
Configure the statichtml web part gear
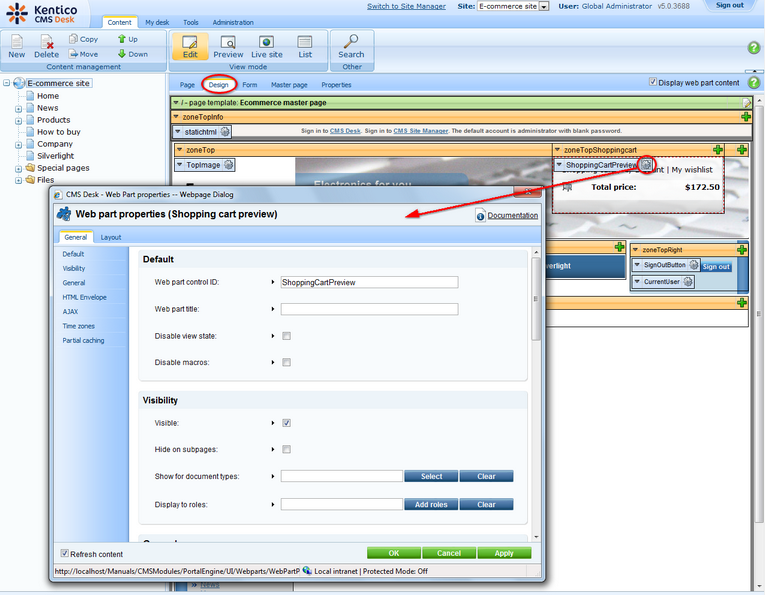click(x=225, y=132)
